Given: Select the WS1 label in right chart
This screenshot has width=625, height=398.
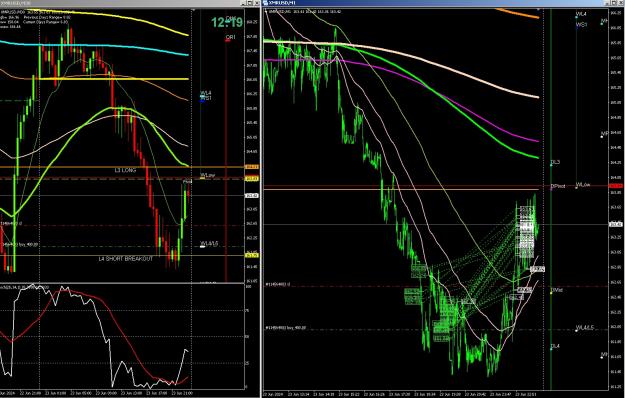Looking at the screenshot, I should [x=582, y=25].
